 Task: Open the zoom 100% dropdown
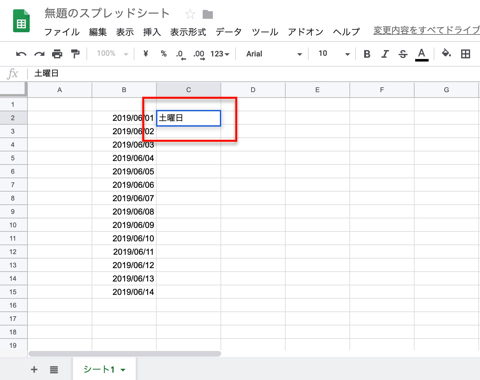coord(112,53)
